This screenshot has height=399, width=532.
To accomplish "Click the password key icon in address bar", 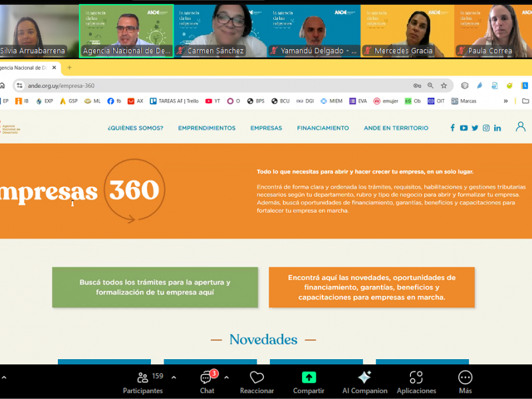I will tap(417, 86).
